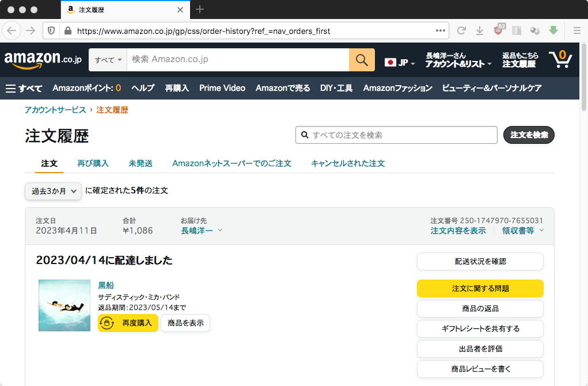The width and height of the screenshot is (588, 386).
Task: Open the page actions three-dot menu
Action: pos(440,30)
